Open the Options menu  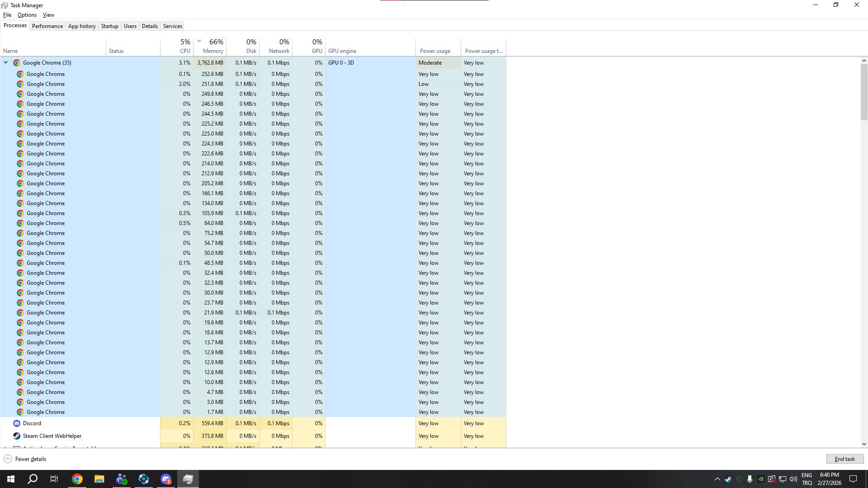coord(27,15)
